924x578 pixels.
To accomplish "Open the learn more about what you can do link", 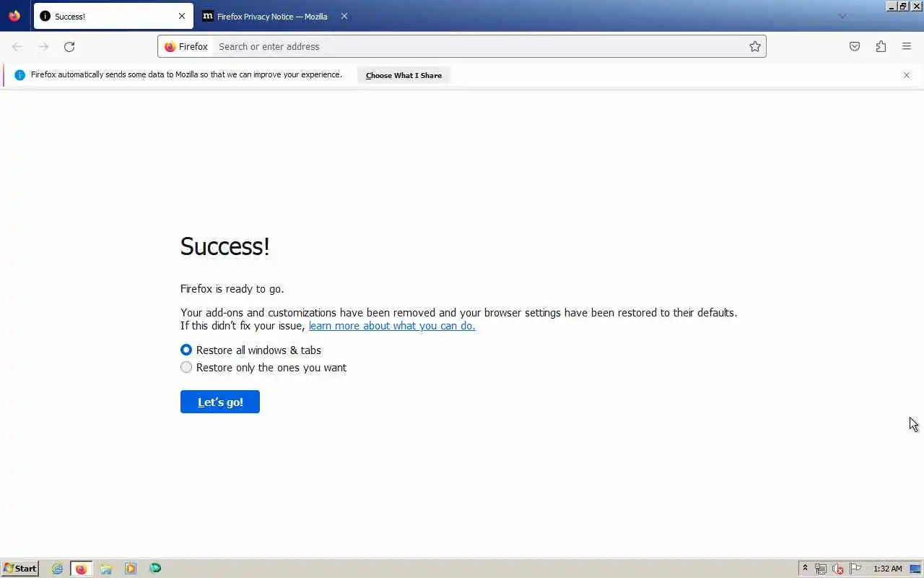I will click(x=392, y=326).
